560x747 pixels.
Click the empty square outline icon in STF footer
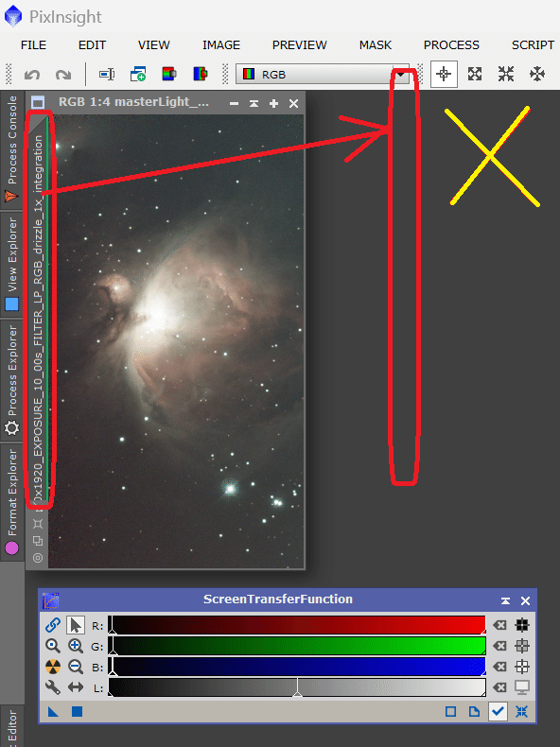450,712
